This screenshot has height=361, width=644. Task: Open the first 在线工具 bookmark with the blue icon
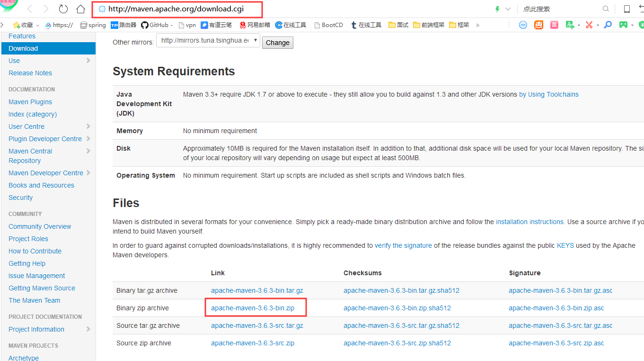click(291, 25)
